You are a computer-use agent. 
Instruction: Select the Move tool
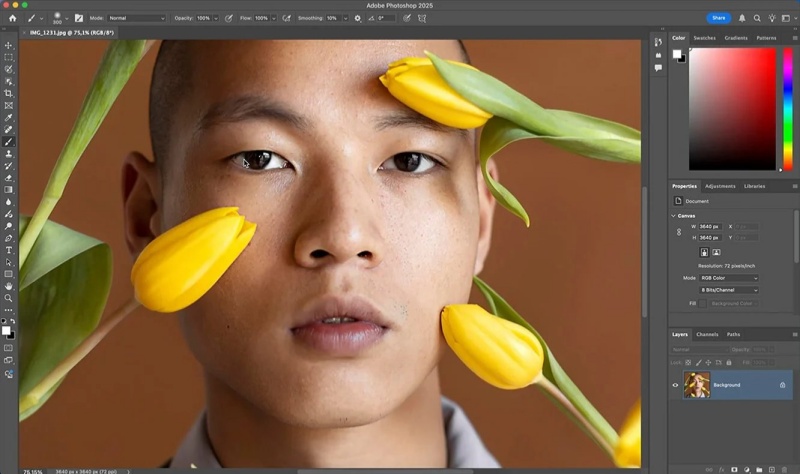click(x=9, y=45)
